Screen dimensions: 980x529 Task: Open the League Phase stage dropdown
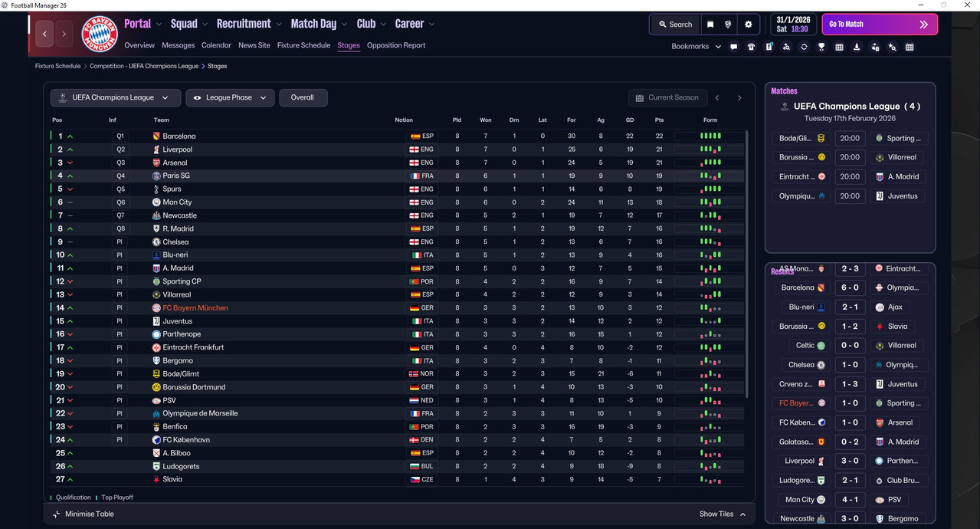229,98
